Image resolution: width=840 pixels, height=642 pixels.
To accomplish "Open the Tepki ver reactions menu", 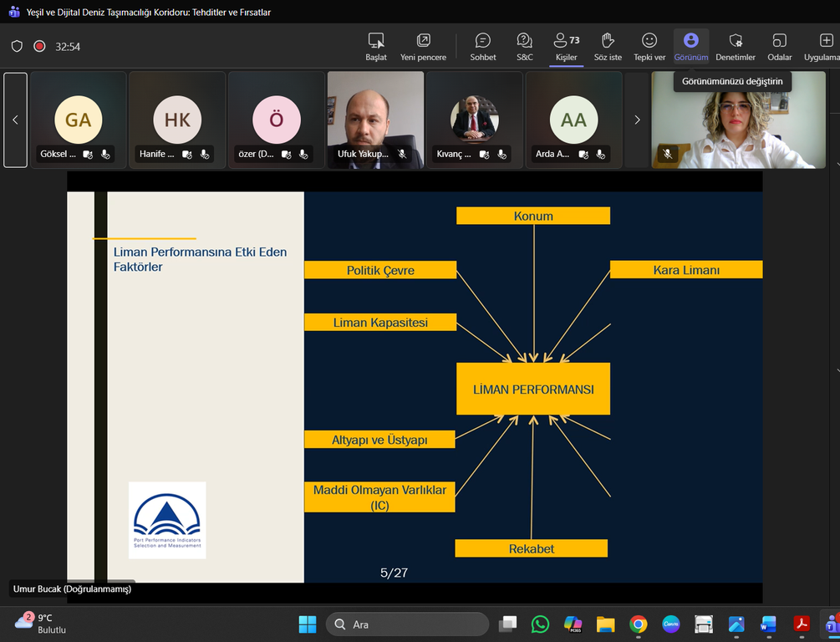I will pyautogui.click(x=649, y=46).
